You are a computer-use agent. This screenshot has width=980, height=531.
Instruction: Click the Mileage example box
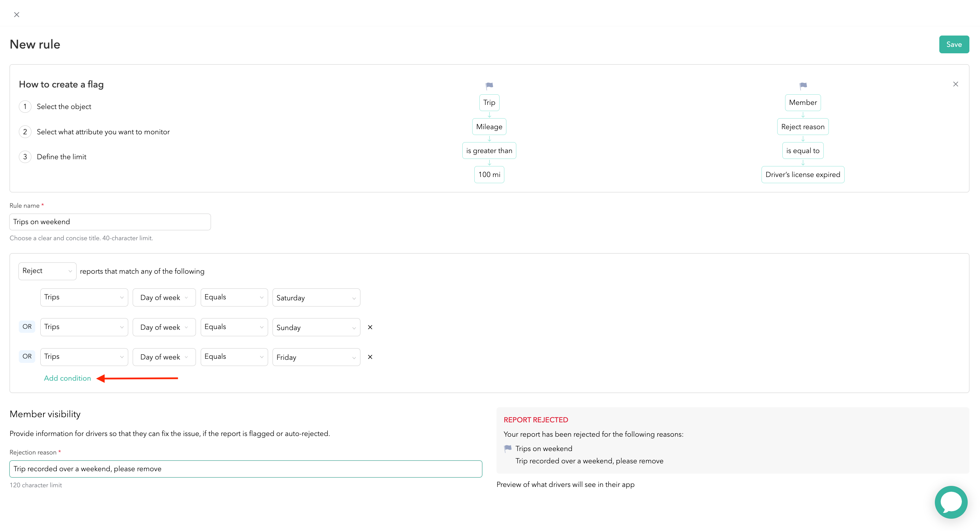point(489,126)
